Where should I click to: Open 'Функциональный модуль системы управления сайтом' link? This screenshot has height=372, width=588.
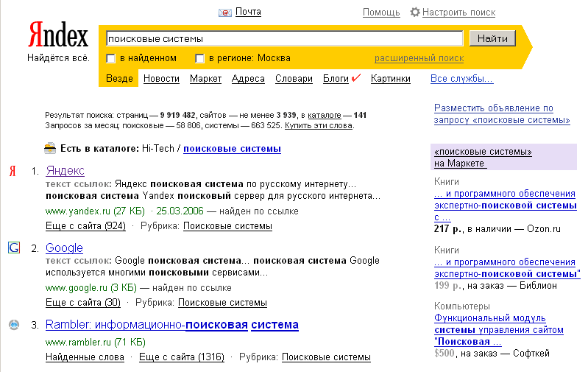[x=499, y=330]
